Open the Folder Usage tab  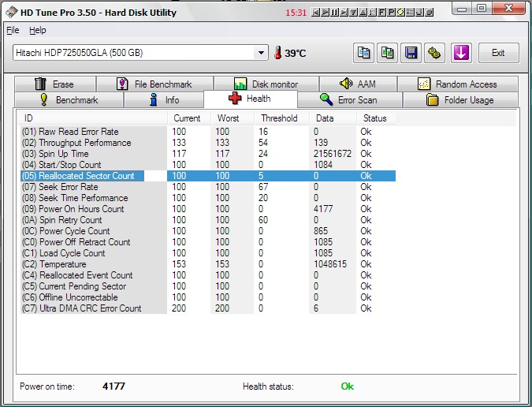pos(459,100)
